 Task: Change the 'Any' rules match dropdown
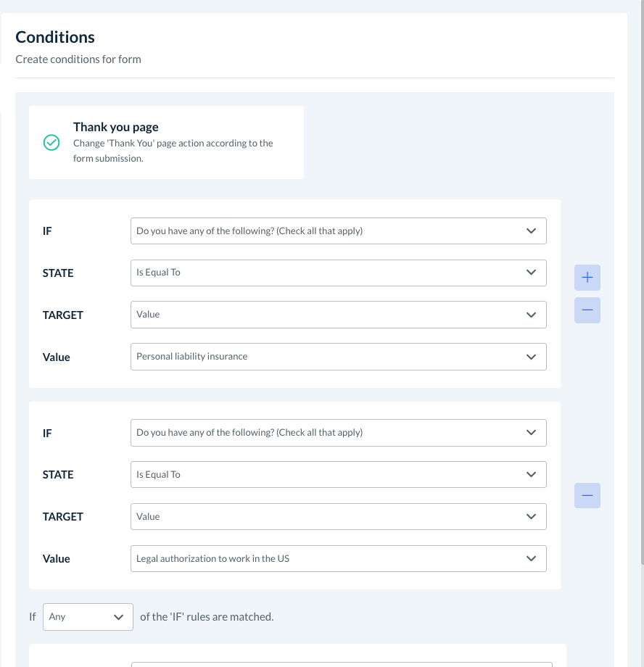(x=88, y=617)
